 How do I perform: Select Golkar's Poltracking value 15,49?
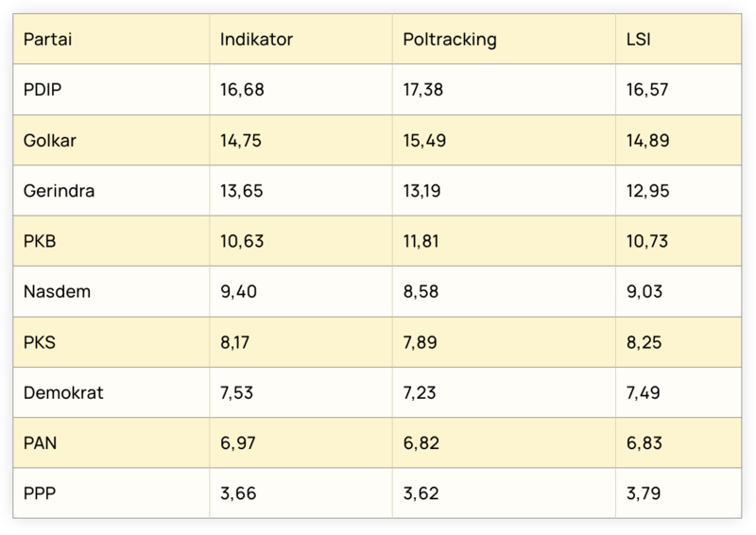pyautogui.click(x=425, y=141)
